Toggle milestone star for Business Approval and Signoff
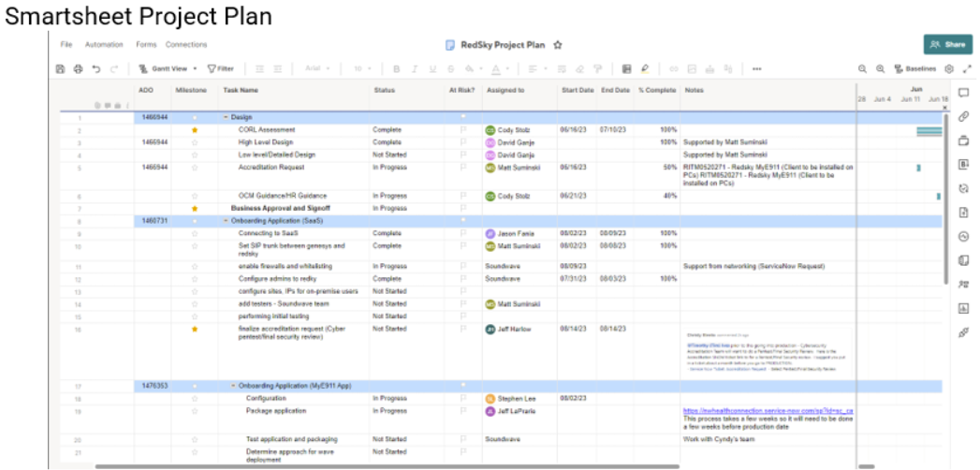This screenshot has height=470, width=980. 195,208
